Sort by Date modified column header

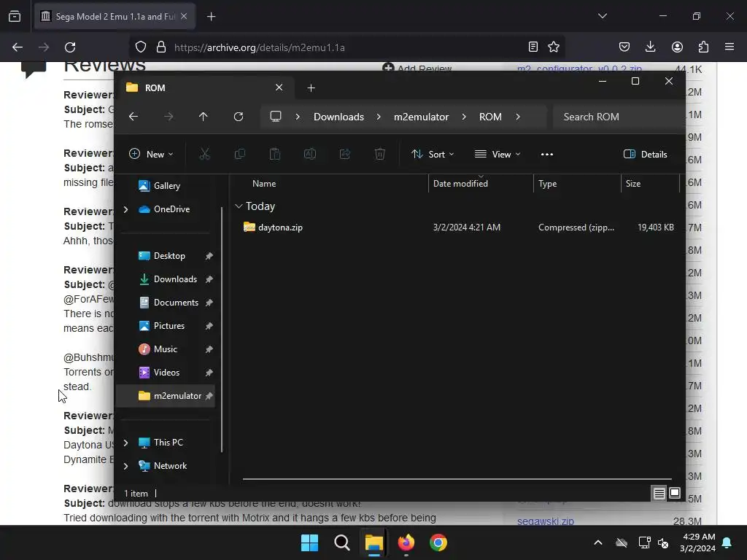(460, 183)
